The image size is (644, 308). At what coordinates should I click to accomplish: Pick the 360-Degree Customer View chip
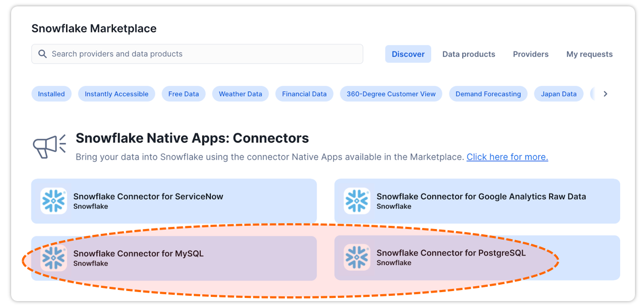point(391,94)
